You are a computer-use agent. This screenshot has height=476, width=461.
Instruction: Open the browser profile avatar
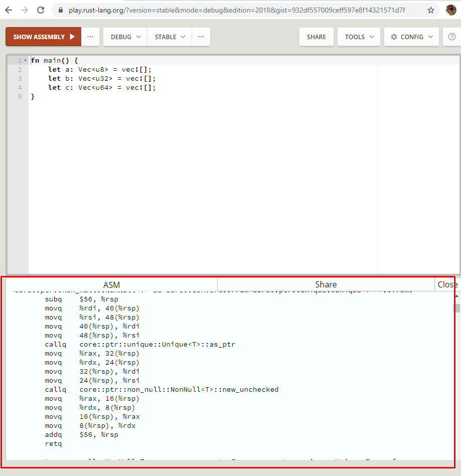pyautogui.click(x=451, y=10)
